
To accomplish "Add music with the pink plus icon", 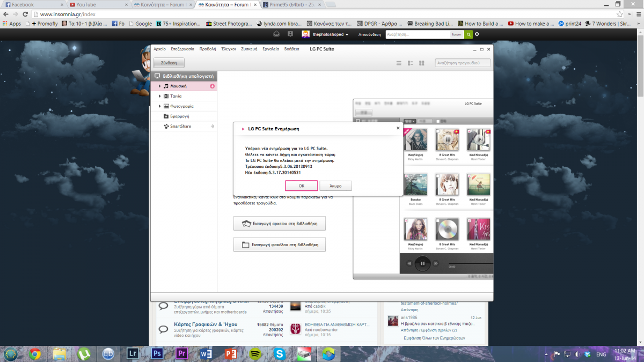I will click(212, 86).
